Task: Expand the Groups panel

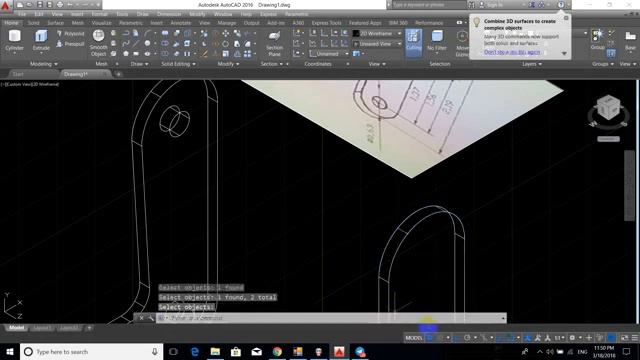Action: coord(603,64)
